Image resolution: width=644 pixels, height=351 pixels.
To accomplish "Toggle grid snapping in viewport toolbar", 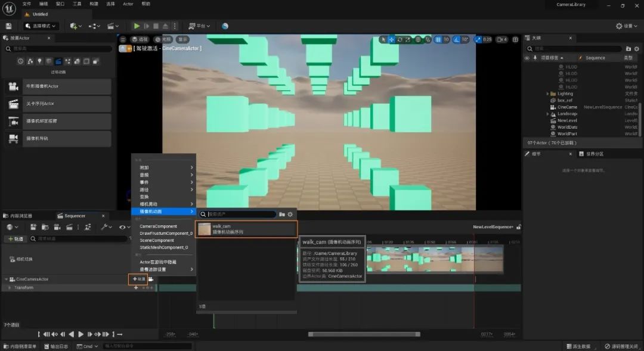I will [438, 40].
